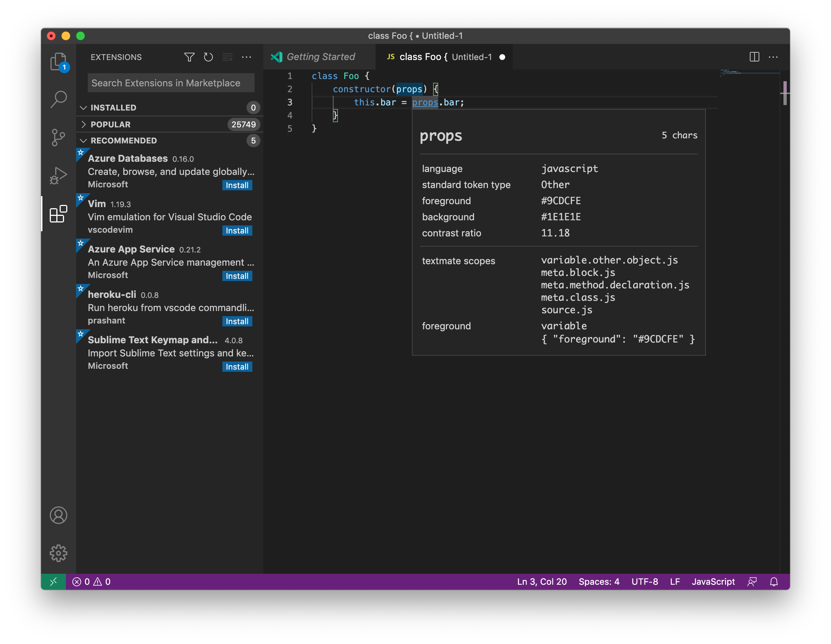This screenshot has height=644, width=831.
Task: Open the Search view
Action: click(58, 99)
